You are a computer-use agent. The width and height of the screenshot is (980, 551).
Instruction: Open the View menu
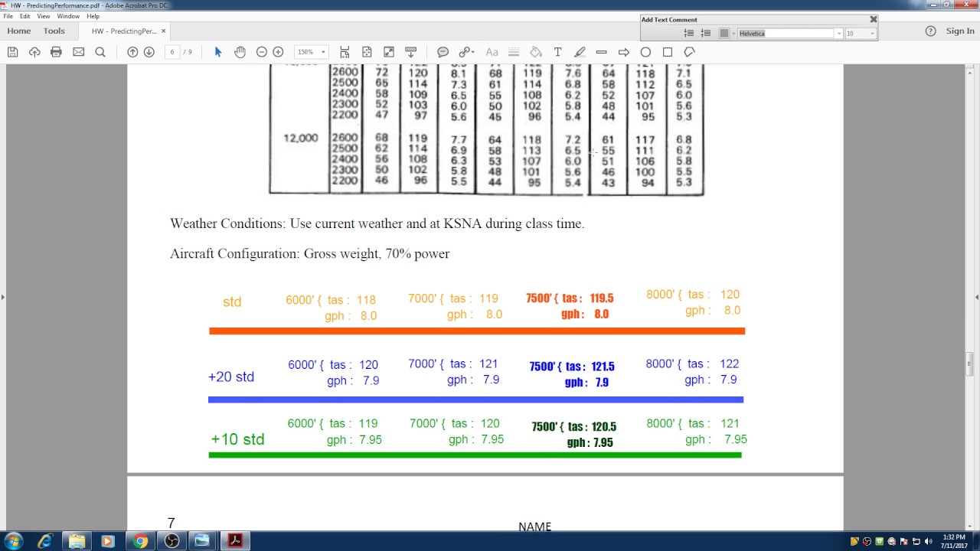44,16
